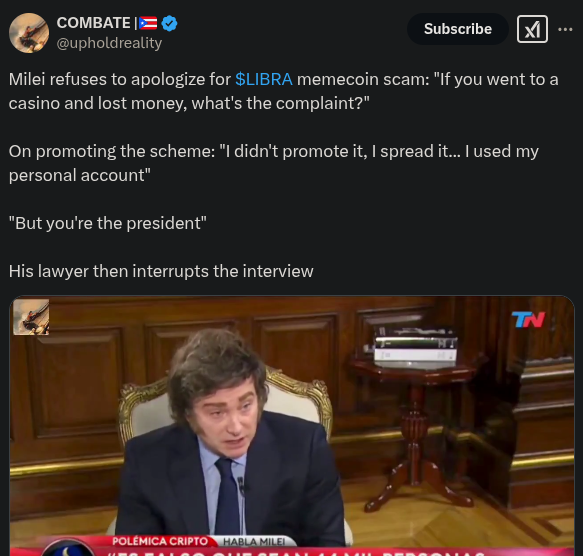Viewport: 583px width, 556px height.
Task: Click the HABLA MILEI banner label
Action: [x=254, y=541]
